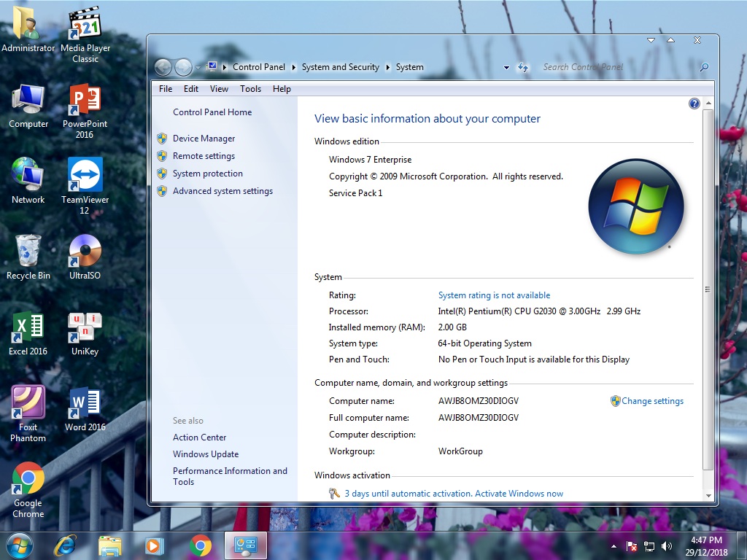Launch Chrome from the taskbar
This screenshot has width=747, height=560.
[x=201, y=545]
